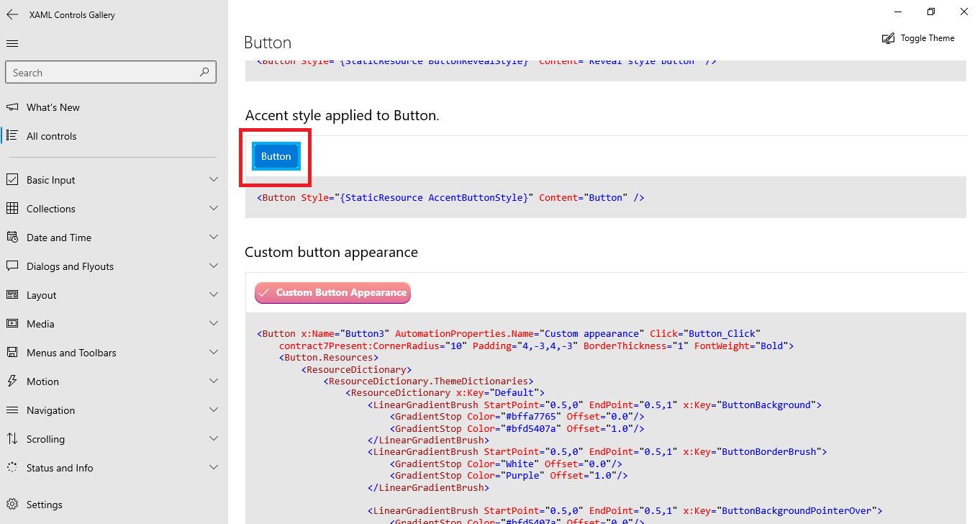
Task: Click the back arrow icon
Action: 12,14
